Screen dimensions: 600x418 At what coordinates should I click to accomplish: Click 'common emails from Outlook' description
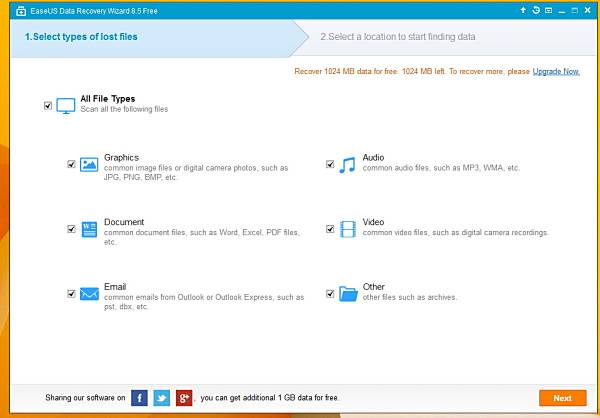[204, 302]
